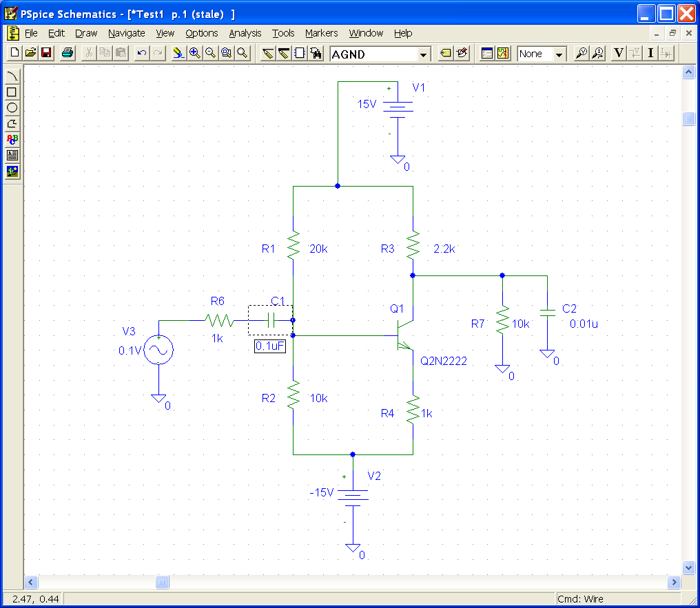Open the Setup Analysis icon
This screenshot has width=700, height=608.
pos(487,54)
